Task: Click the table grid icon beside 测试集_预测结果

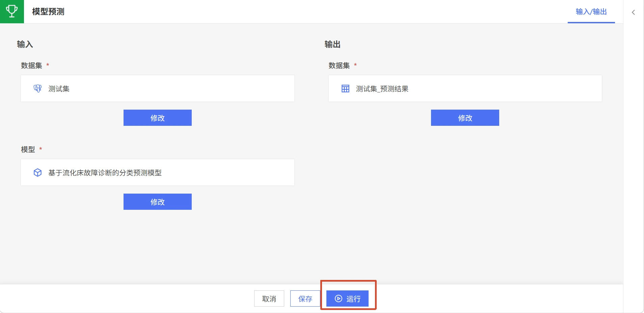Action: [x=345, y=89]
